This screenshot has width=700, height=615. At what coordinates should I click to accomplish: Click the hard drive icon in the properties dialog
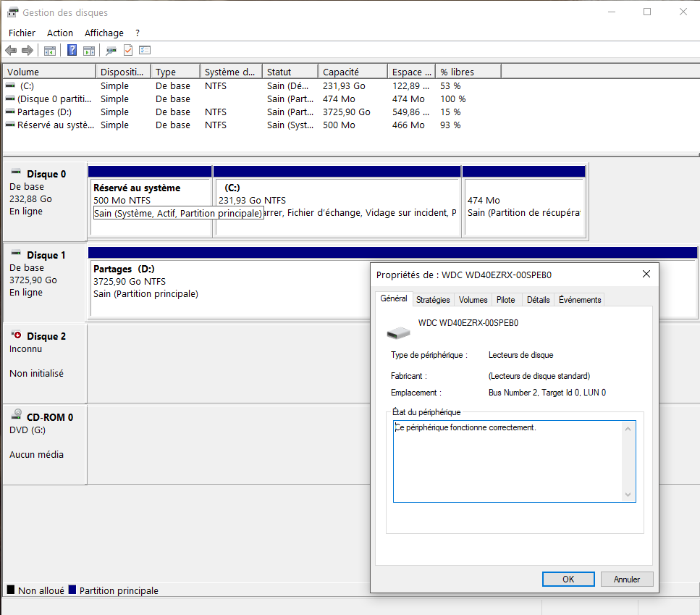click(x=398, y=332)
